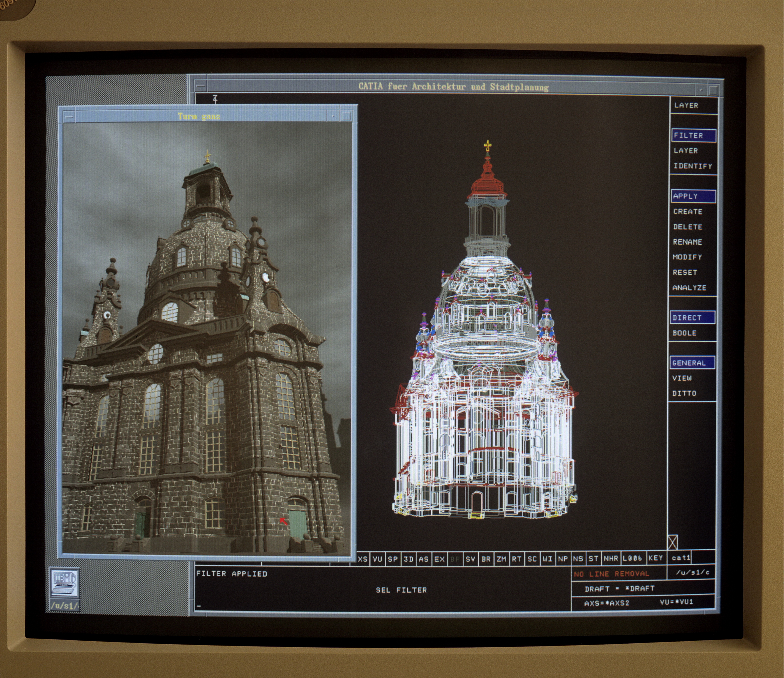
Task: Select the RT rotate toolbar cell
Action: coord(517,559)
